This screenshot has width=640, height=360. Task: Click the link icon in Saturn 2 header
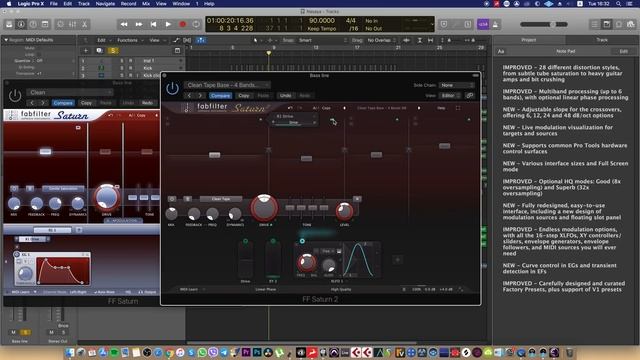pos(470,96)
